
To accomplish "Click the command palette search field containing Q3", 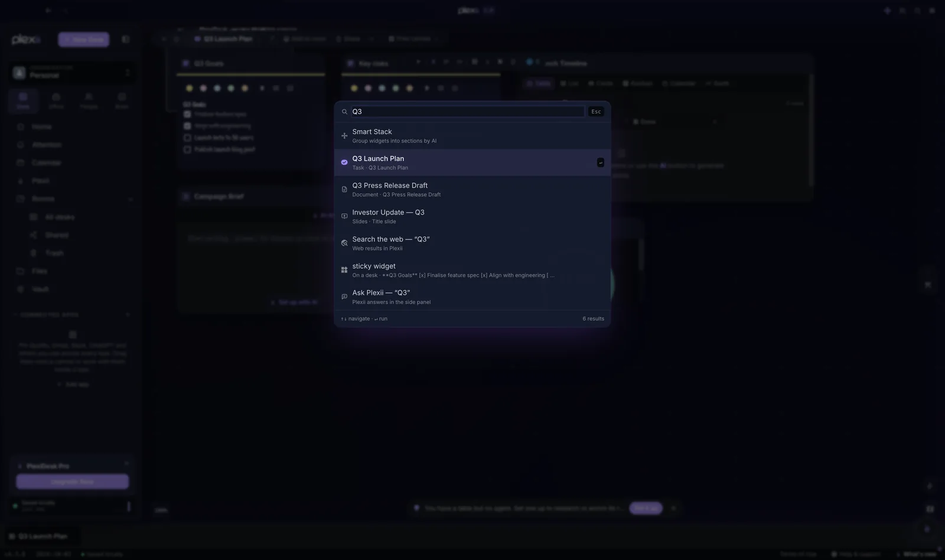I will pos(468,112).
